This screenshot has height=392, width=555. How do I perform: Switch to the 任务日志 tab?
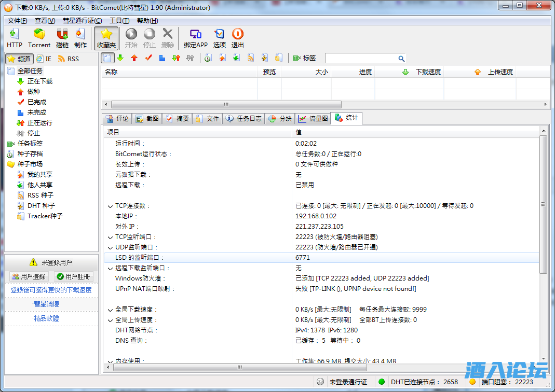pyautogui.click(x=244, y=119)
